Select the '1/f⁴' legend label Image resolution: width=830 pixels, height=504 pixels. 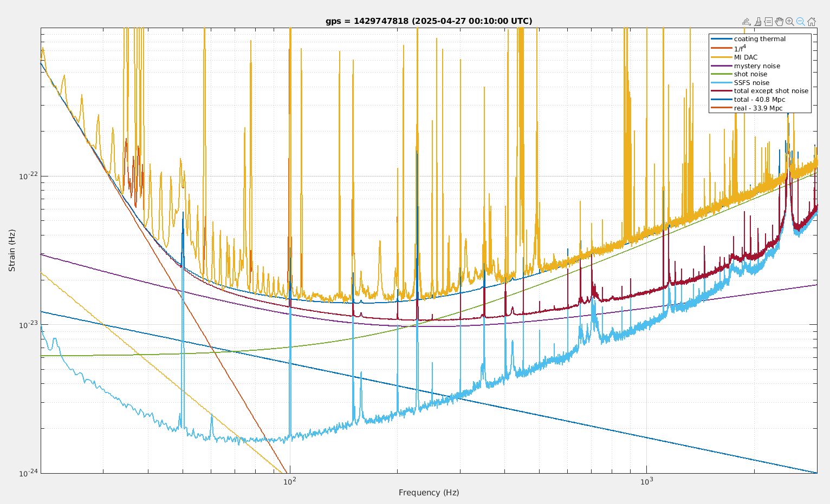(740, 48)
